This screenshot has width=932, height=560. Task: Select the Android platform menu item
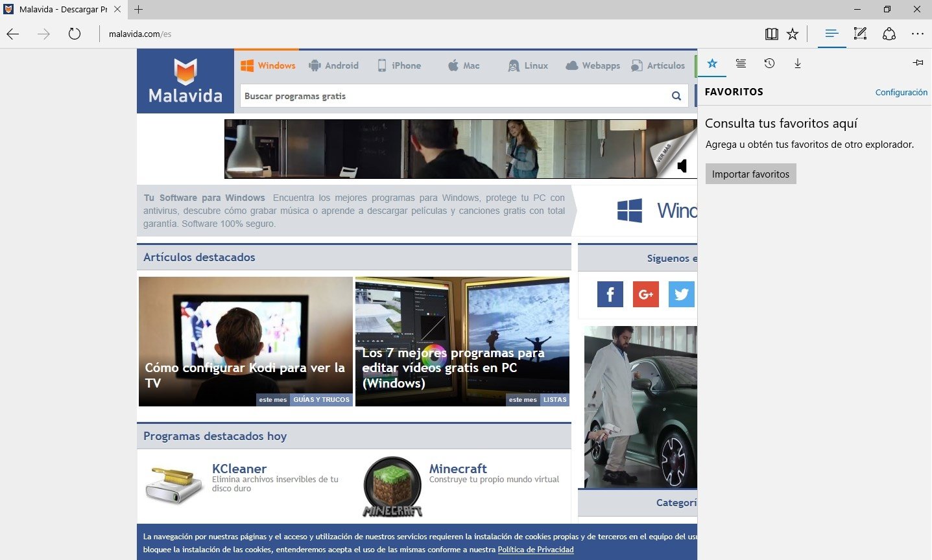(x=333, y=65)
